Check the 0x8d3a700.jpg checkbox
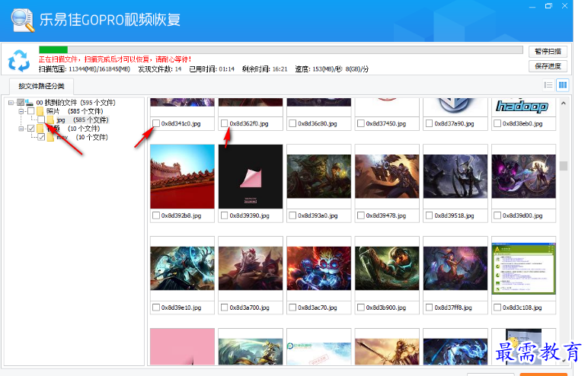 [x=224, y=307]
